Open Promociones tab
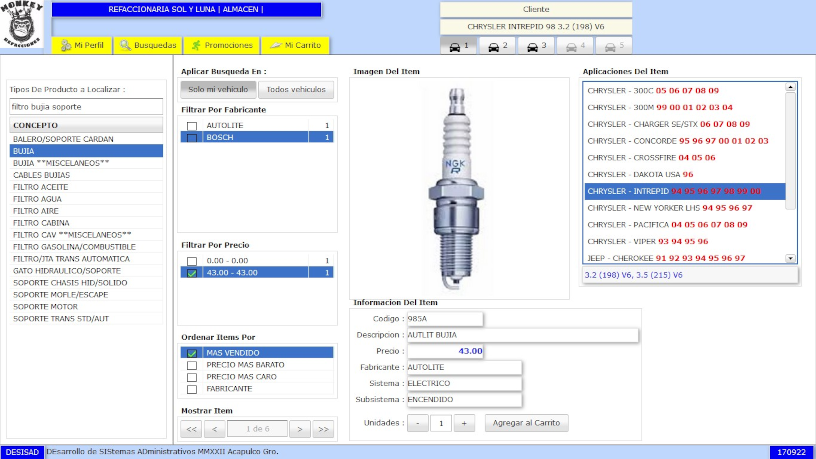816x459 pixels. pyautogui.click(x=221, y=45)
